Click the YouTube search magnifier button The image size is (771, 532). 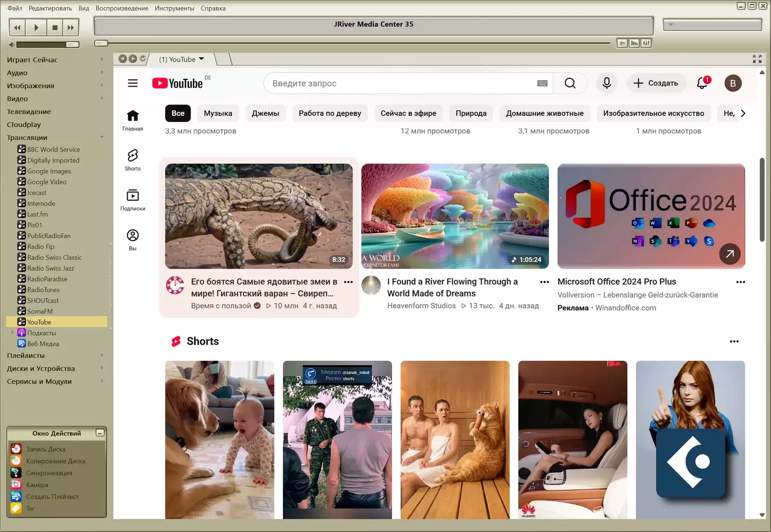(570, 83)
